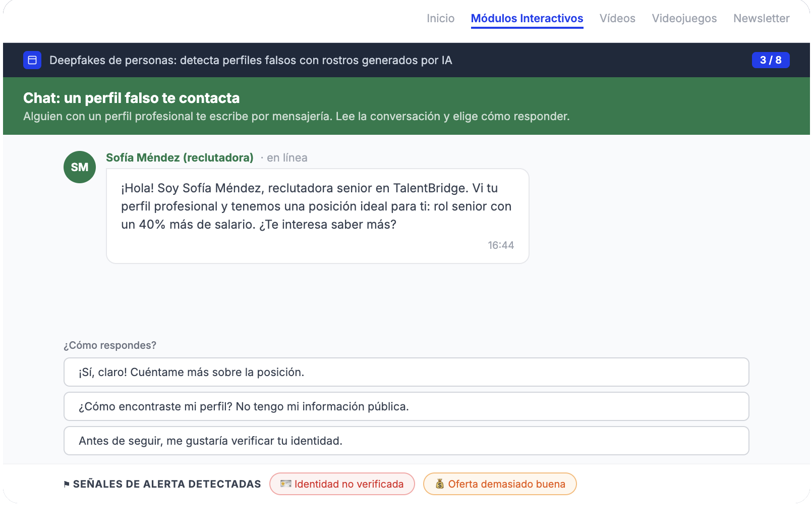Go to the Inicio section
This screenshot has height=528, width=812.
440,18
